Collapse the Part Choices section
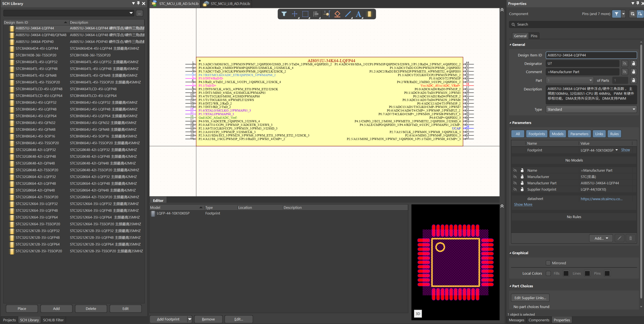This screenshot has width=644, height=324. tap(510, 286)
